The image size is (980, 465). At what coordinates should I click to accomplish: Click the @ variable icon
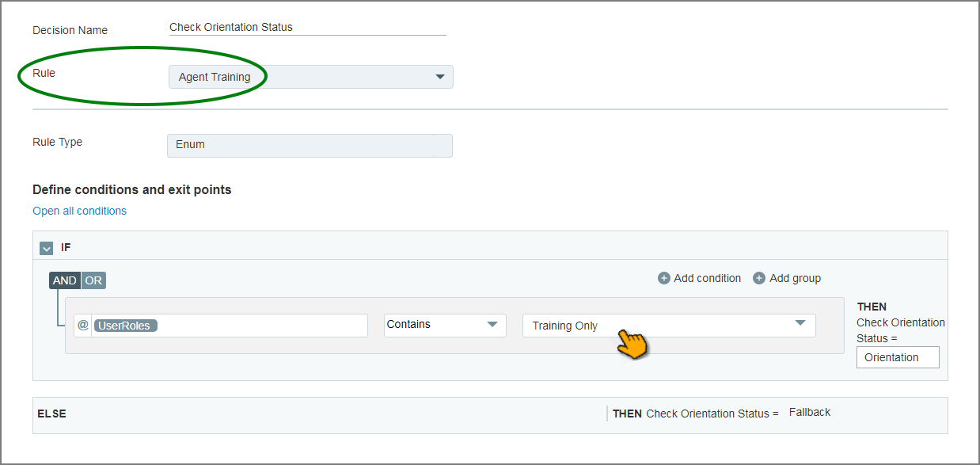[83, 326]
